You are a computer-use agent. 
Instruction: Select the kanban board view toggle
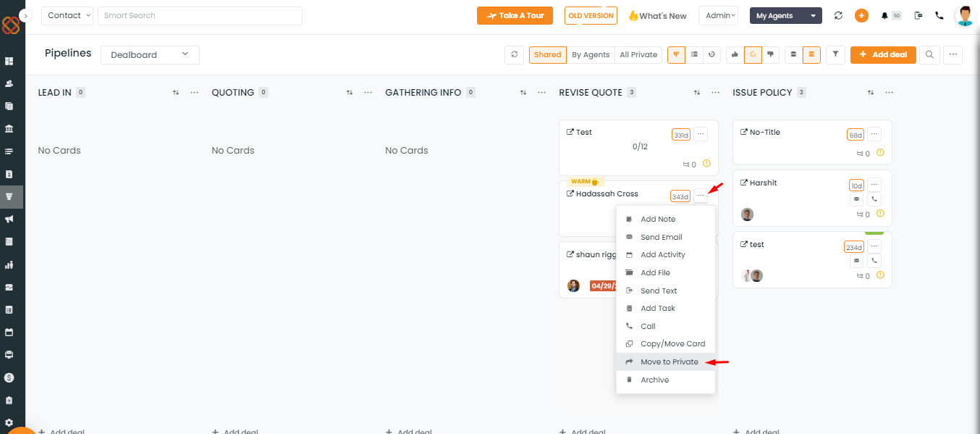click(677, 54)
